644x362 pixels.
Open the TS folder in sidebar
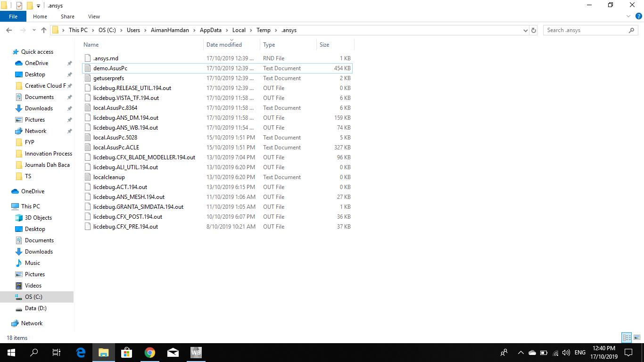[28, 176]
